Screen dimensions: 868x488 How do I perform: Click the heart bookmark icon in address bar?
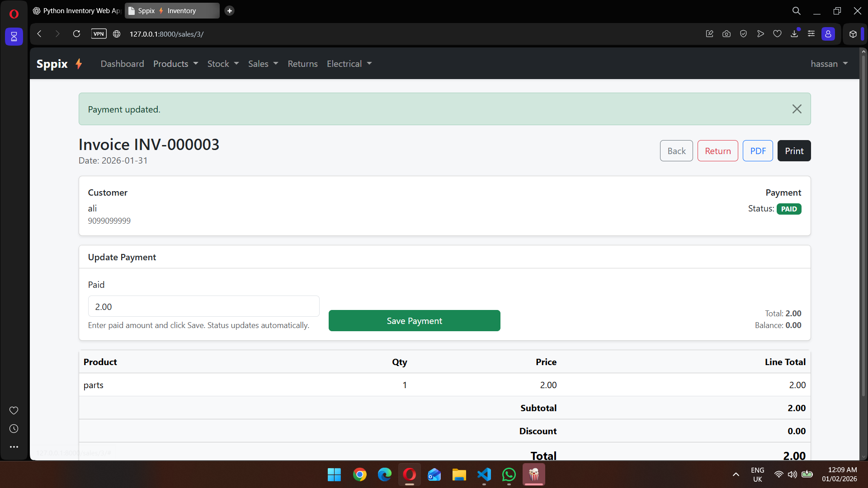[778, 34]
